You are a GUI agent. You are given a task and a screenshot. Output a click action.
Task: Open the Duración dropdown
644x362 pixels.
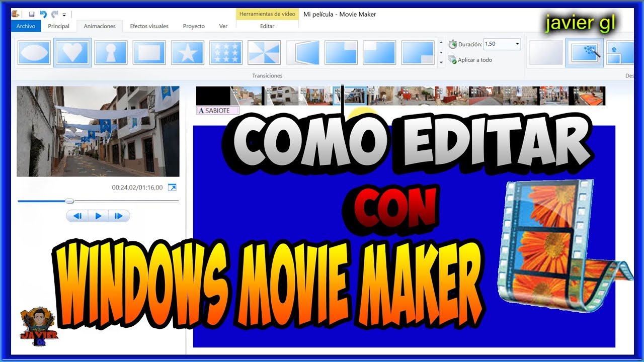pos(517,44)
